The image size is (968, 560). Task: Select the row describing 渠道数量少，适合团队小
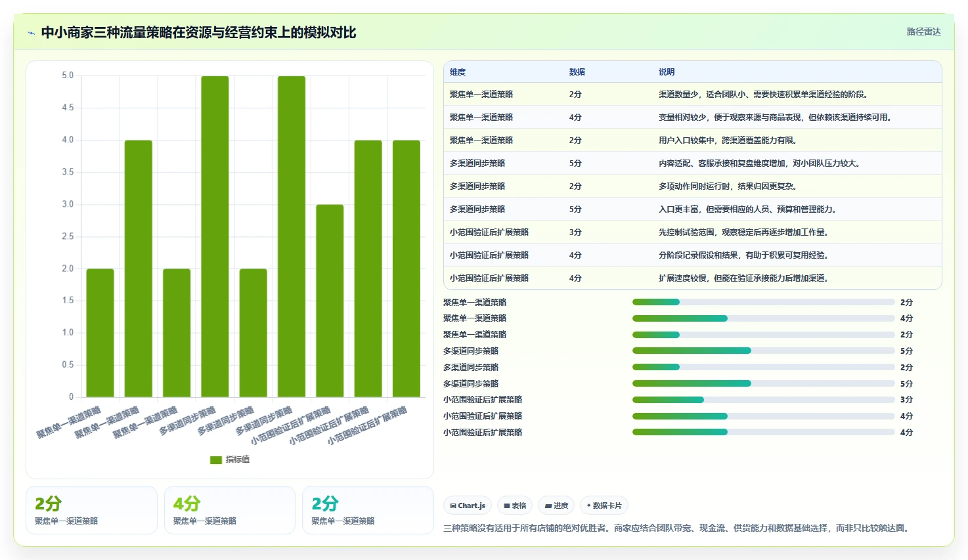[x=693, y=95]
